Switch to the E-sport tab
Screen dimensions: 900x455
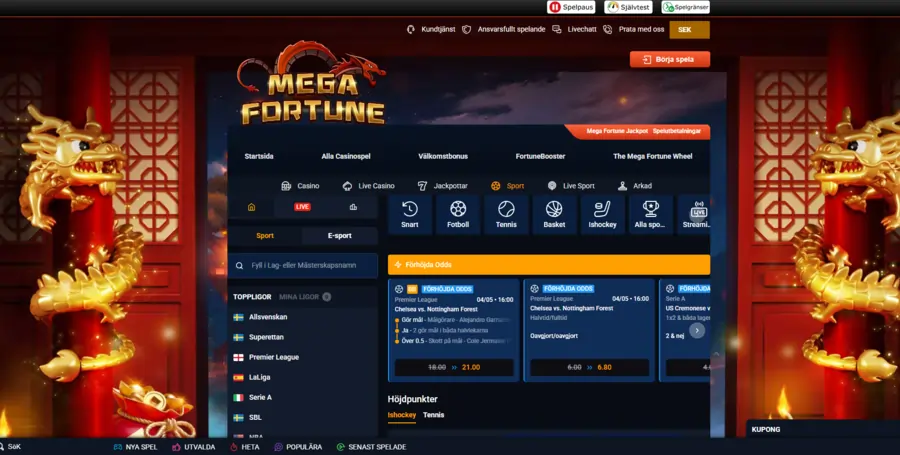coord(339,236)
